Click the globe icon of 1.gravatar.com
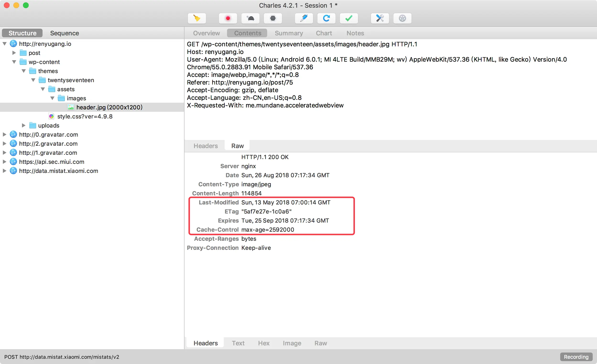Viewport: 597px width, 364px height. coord(13,153)
